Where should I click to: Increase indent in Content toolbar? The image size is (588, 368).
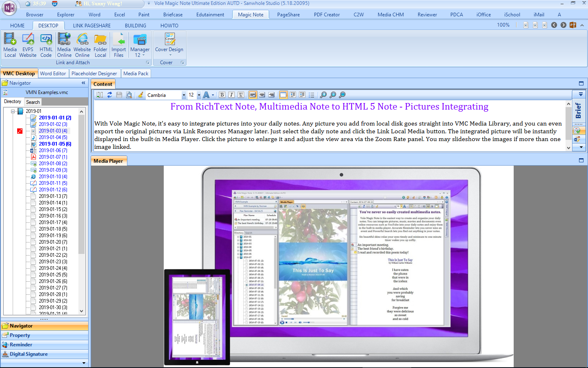(x=293, y=95)
